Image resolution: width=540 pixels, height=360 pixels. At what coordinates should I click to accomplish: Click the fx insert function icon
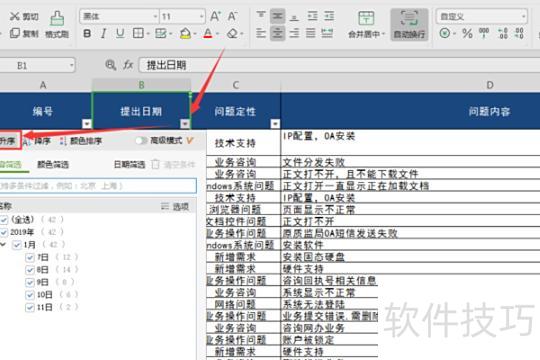[128, 65]
